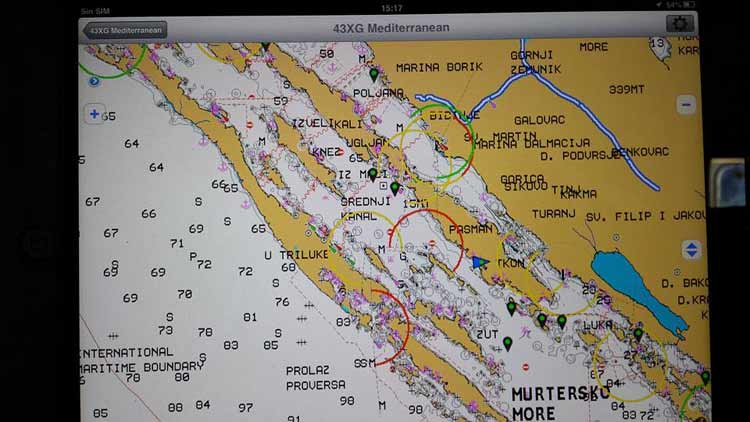Select the green marker just below ZUT label
This screenshot has width=750, height=422.
507,344
